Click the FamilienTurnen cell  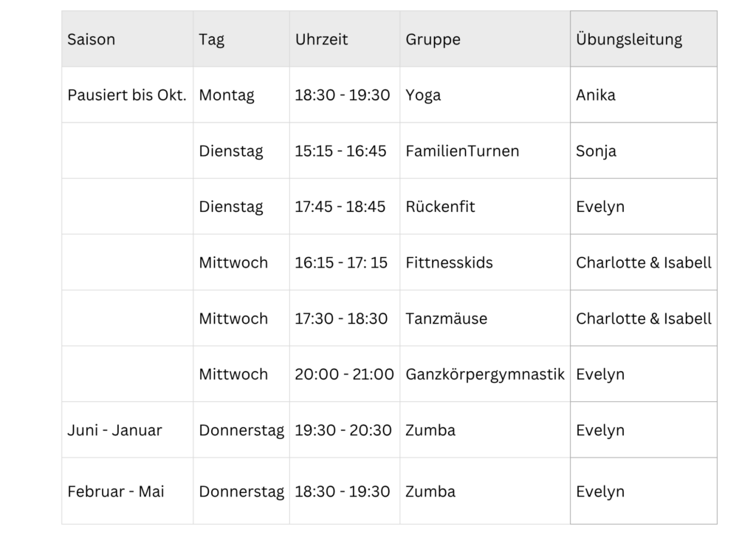click(484, 151)
